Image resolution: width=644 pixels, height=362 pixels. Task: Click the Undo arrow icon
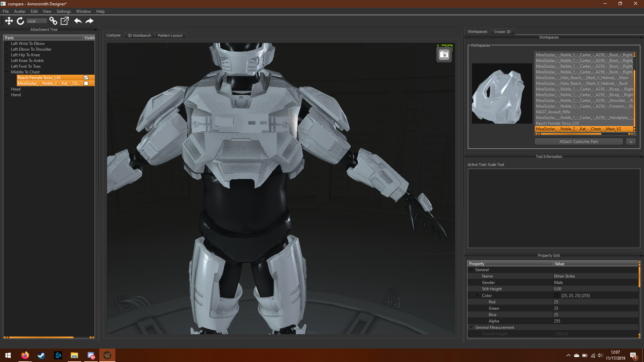pyautogui.click(x=78, y=21)
